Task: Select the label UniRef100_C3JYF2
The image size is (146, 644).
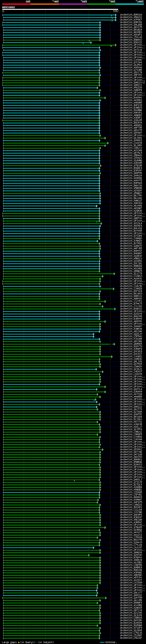Action: pos(131,301)
